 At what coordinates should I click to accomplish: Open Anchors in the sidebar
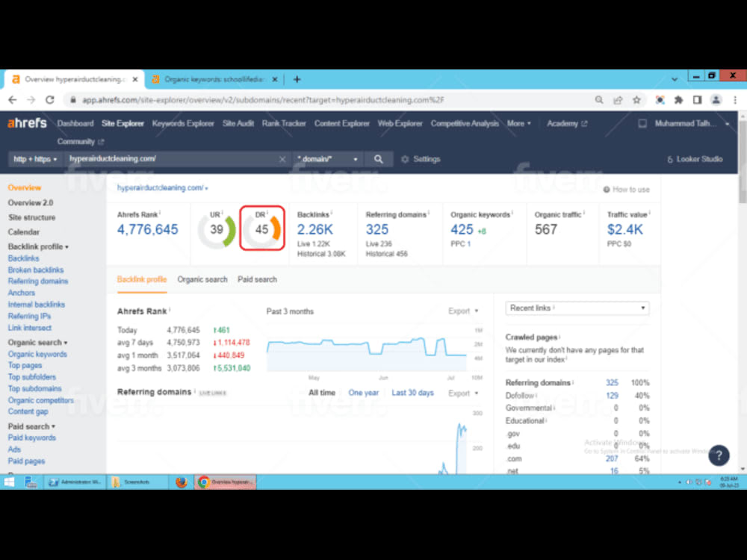tap(22, 293)
